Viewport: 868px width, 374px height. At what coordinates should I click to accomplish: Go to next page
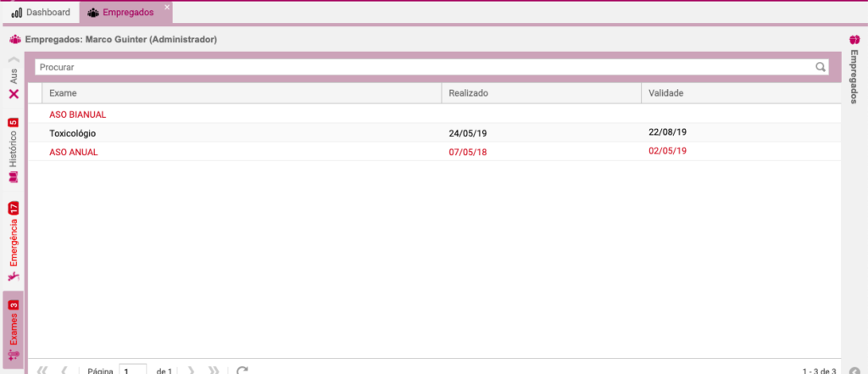coord(192,370)
